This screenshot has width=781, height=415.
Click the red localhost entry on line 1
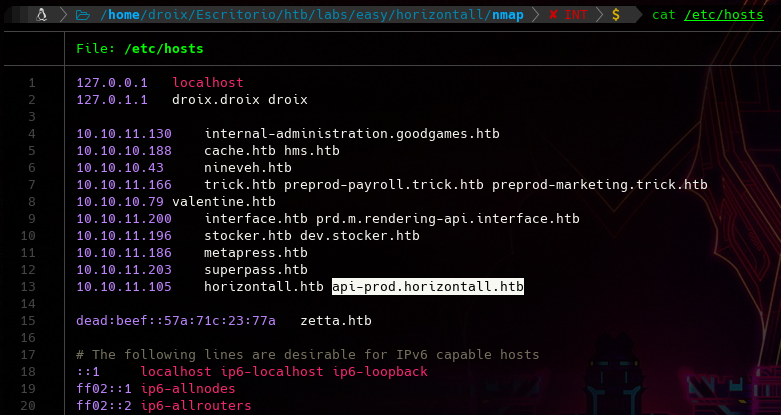[208, 83]
